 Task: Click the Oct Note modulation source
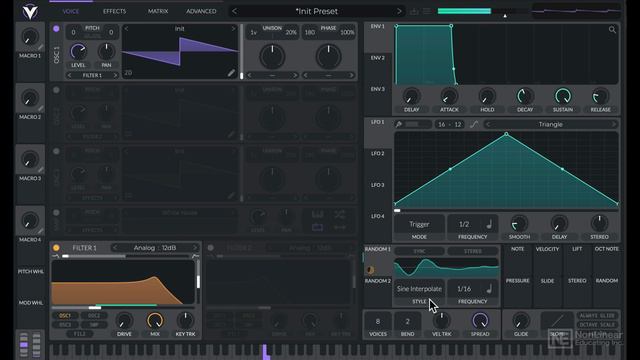coord(607,249)
